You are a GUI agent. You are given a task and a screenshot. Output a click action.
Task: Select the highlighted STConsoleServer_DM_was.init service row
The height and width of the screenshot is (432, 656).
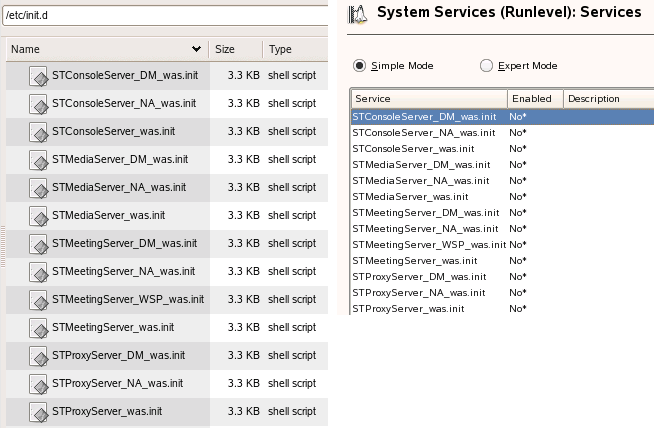click(425, 116)
